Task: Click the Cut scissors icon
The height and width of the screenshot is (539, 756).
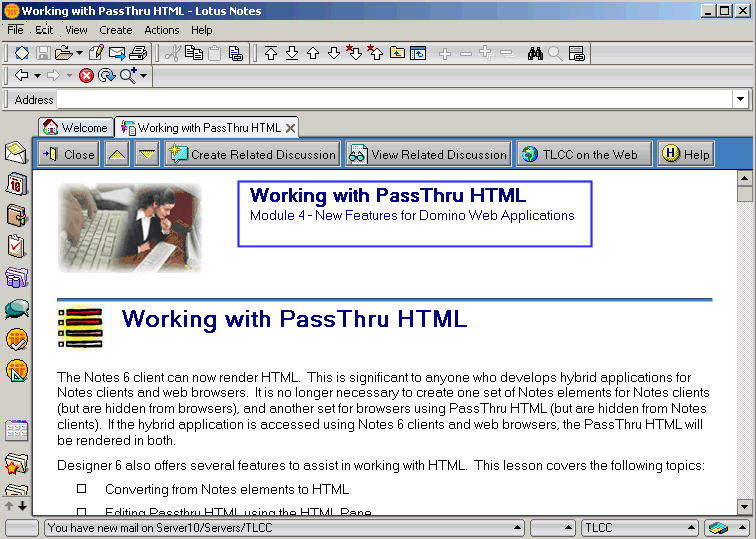Action: (173, 53)
